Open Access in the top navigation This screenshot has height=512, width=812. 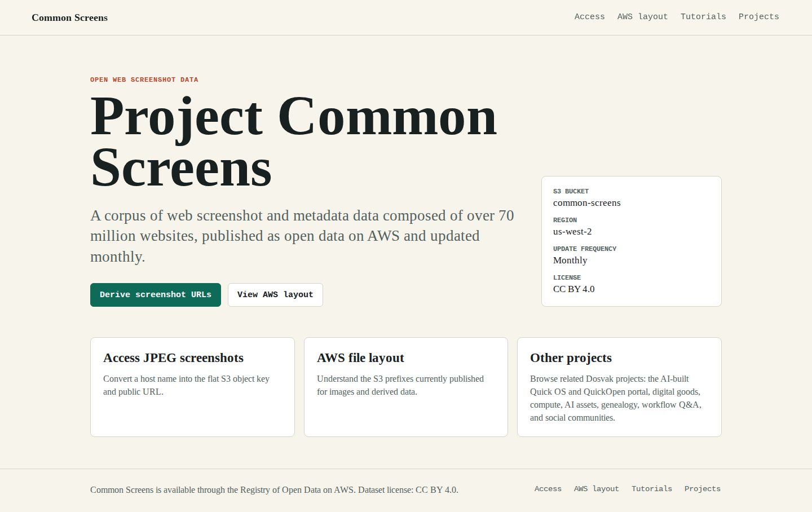coord(589,17)
